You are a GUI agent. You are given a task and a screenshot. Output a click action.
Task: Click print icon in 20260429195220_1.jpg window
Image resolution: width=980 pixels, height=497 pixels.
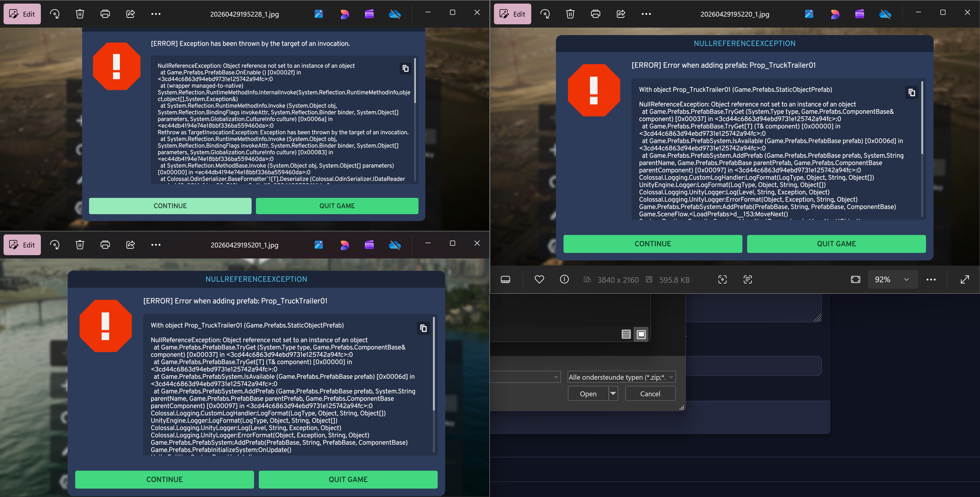click(595, 14)
